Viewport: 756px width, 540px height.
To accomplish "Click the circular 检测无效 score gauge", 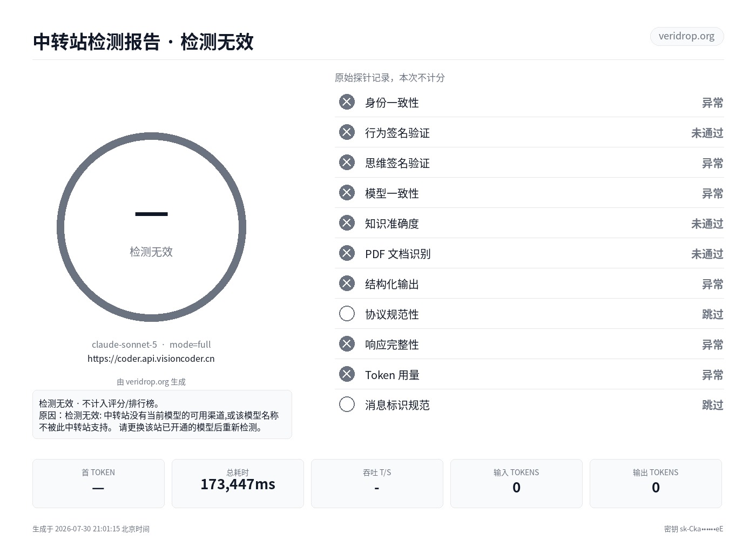I will tap(151, 227).
